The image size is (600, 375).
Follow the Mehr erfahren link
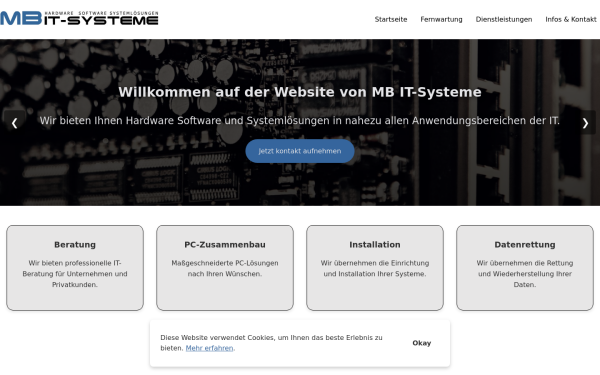point(209,348)
